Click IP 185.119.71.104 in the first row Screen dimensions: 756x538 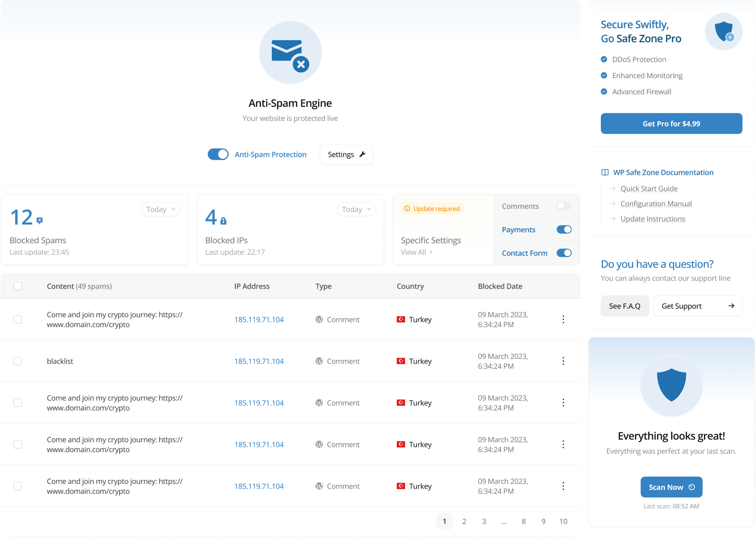pos(259,319)
